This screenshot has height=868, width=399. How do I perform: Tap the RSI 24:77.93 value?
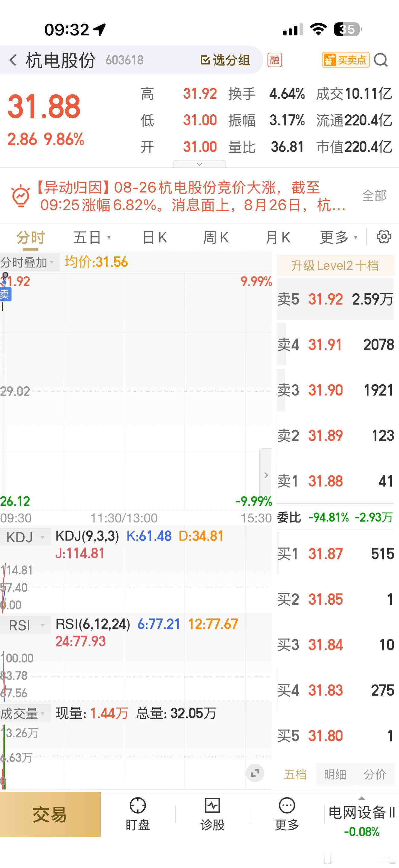[80, 641]
